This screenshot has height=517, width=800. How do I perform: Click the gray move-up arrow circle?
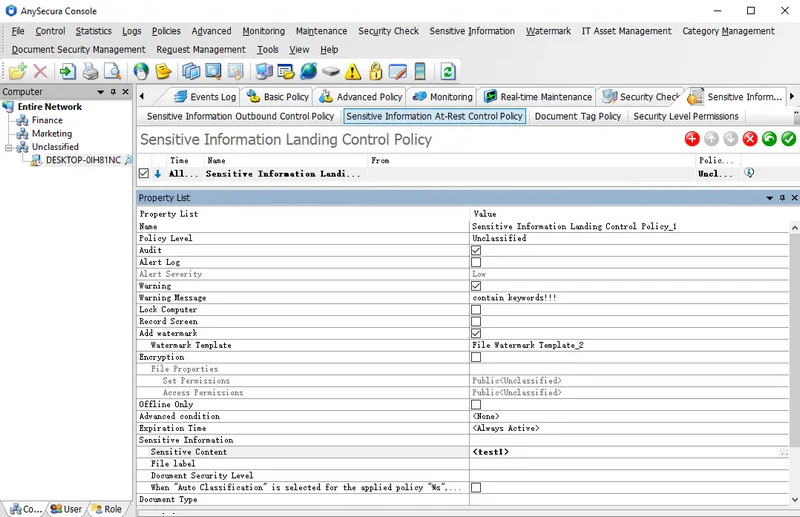click(x=711, y=139)
